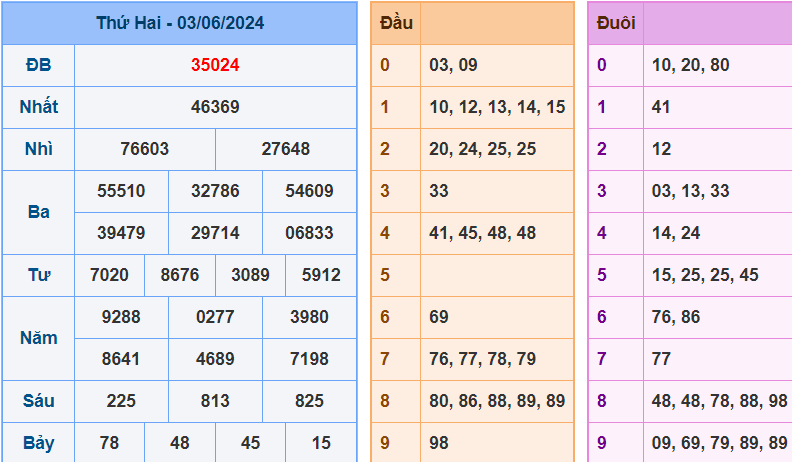
Task: Click the Bảy prize label
Action: point(39,443)
